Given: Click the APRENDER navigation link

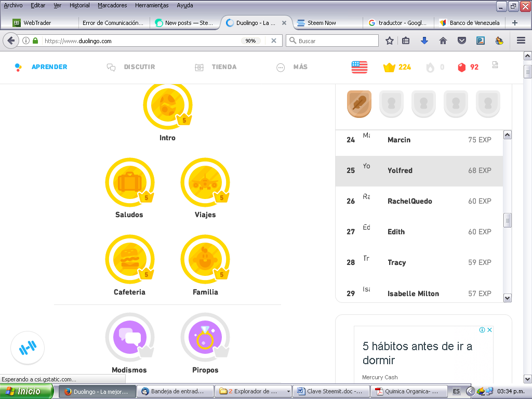Looking at the screenshot, I should tap(49, 67).
